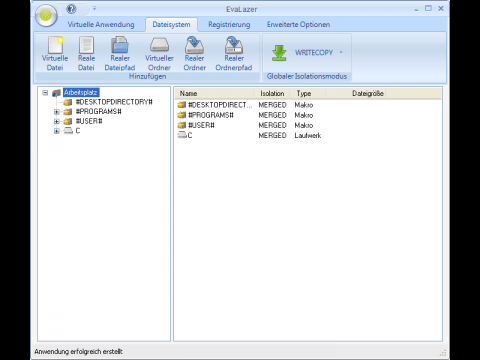Select #DESKTOPDIRECTORY# in the tree

tap(114, 102)
